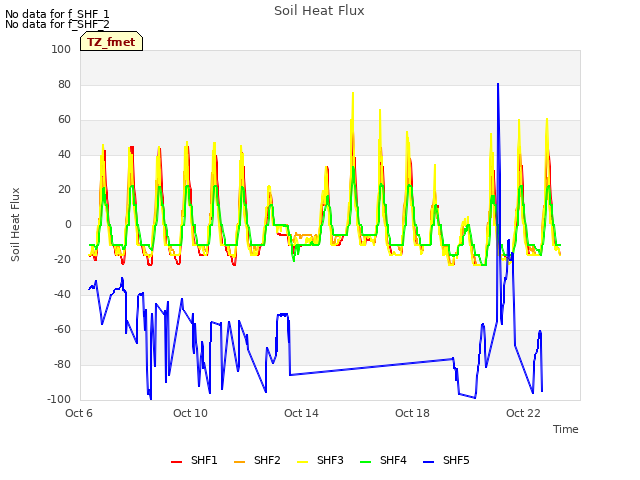Toggle the SHF3 legend entry
Image resolution: width=640 pixels, height=480 pixels.
320,460
